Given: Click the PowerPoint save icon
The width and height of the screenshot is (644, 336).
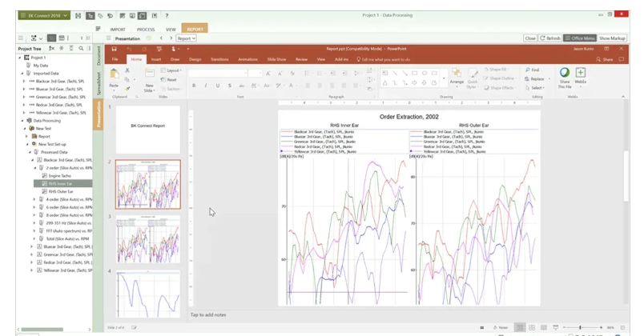Looking at the screenshot, I should coord(115,49).
